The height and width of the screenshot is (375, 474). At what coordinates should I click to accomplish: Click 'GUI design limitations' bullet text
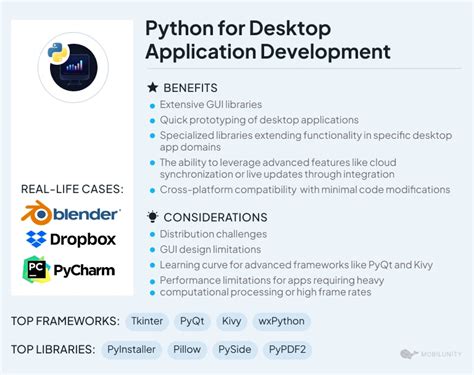point(210,250)
